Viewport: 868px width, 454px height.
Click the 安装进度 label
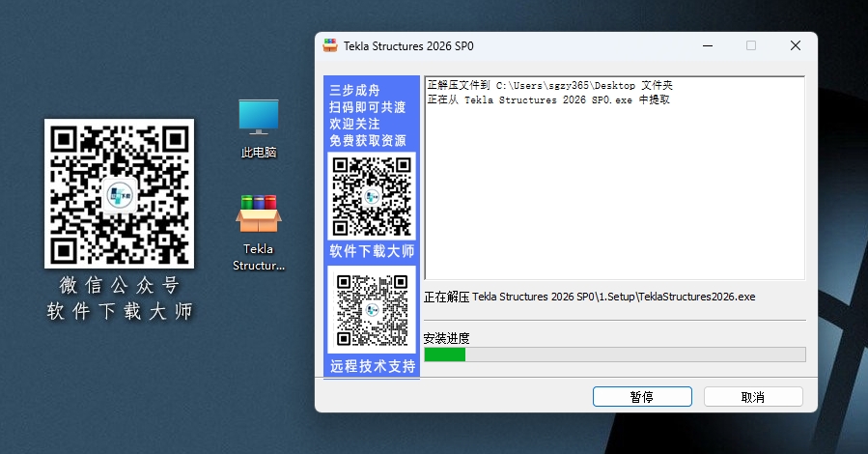pyautogui.click(x=446, y=338)
